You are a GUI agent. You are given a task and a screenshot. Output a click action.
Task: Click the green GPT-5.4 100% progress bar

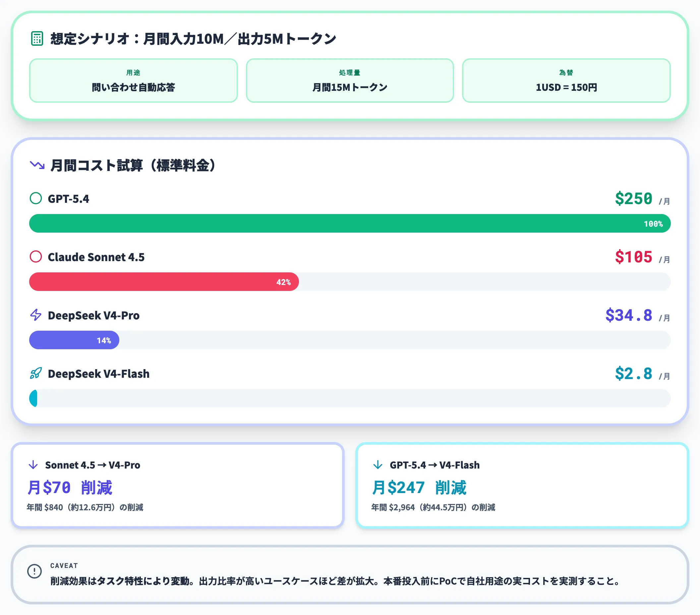(x=350, y=223)
